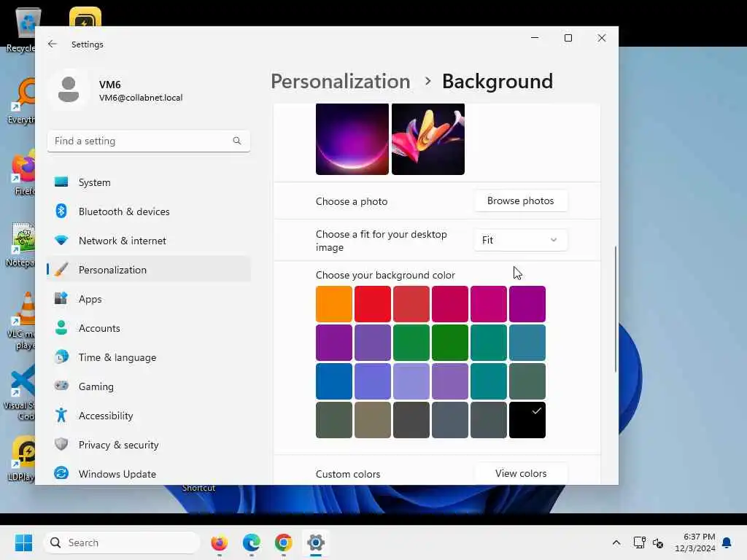Open the desktop fit dropdown showing Fit
The image size is (747, 560).
click(x=520, y=240)
